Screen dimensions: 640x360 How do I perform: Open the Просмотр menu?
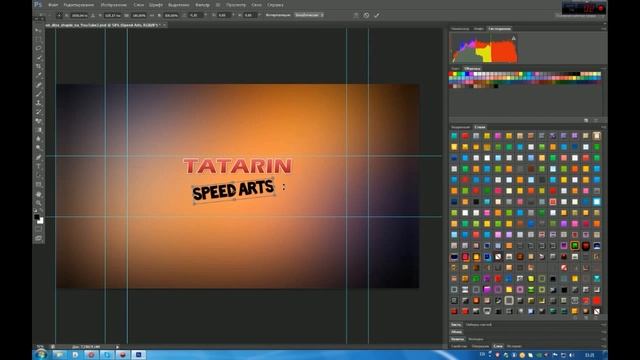[x=236, y=5]
